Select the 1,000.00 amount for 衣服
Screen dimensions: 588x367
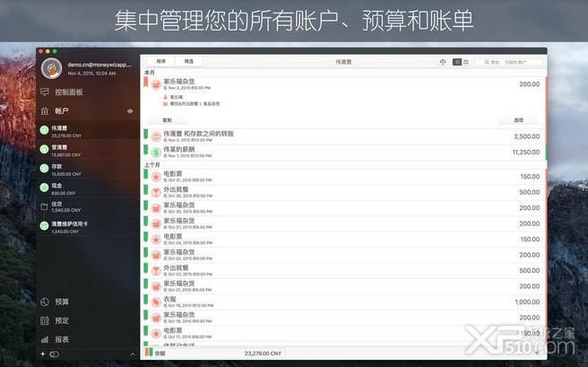point(527,301)
